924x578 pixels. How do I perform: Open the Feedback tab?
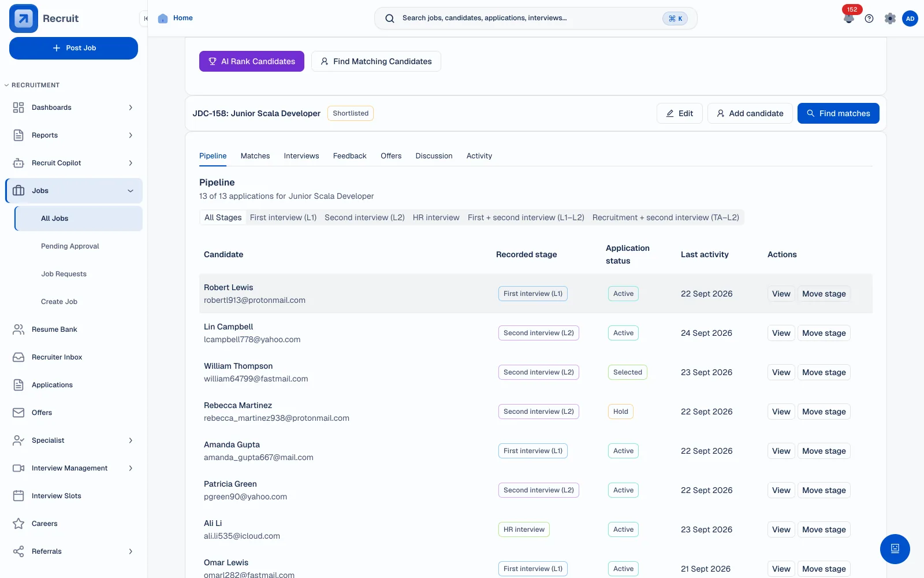[350, 156]
